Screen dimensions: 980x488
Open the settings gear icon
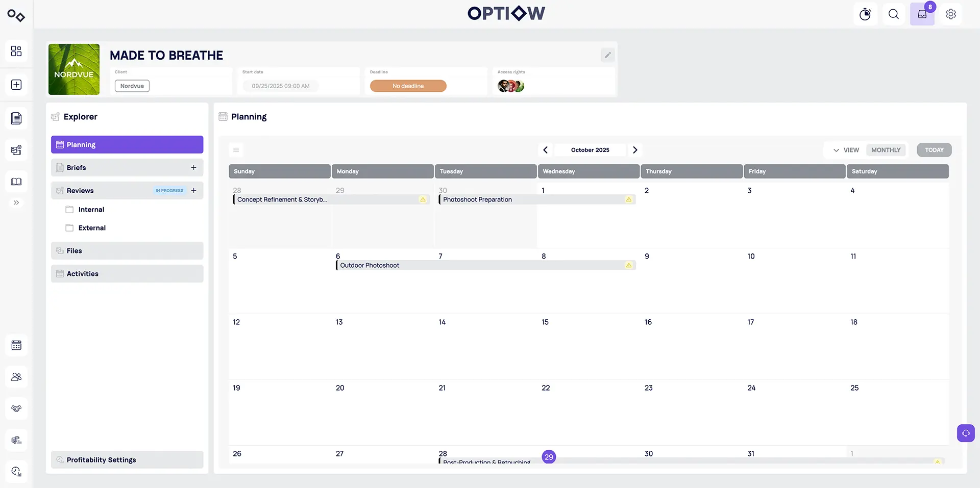(951, 14)
